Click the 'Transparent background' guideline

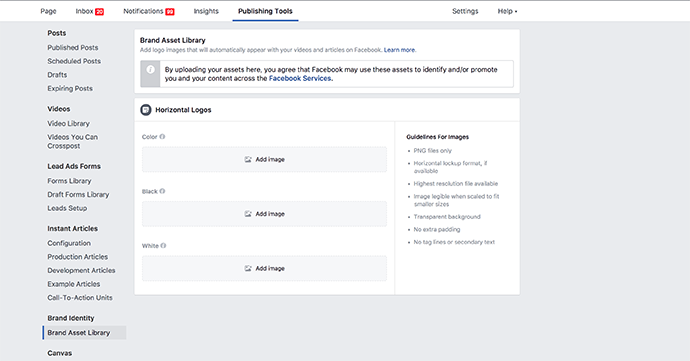(447, 217)
